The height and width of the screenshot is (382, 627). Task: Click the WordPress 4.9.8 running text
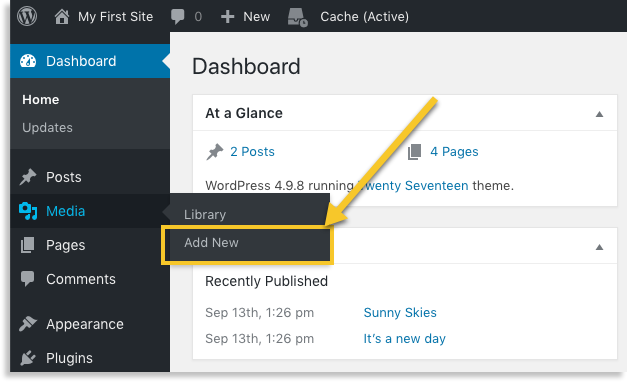280,186
